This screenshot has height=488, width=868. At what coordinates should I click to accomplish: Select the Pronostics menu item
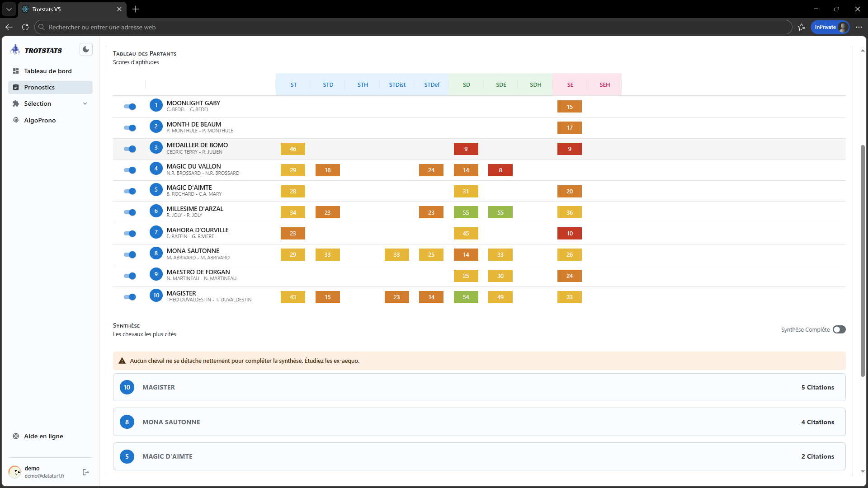click(x=39, y=87)
